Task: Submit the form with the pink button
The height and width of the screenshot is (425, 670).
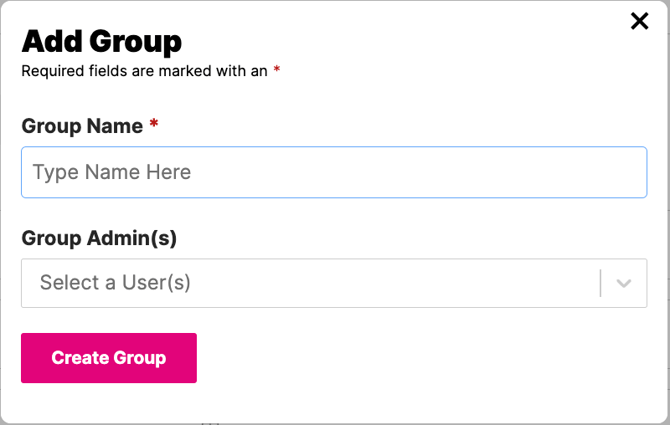Action: [109, 358]
